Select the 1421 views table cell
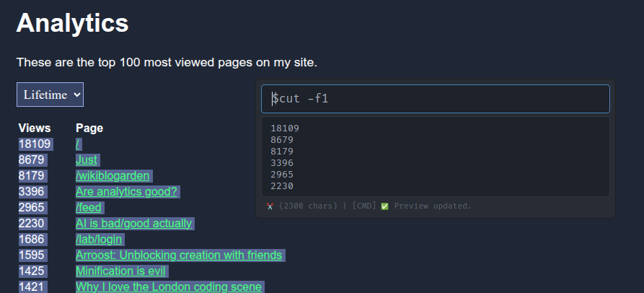Screen dimensions: 644x293 [x=31, y=287]
